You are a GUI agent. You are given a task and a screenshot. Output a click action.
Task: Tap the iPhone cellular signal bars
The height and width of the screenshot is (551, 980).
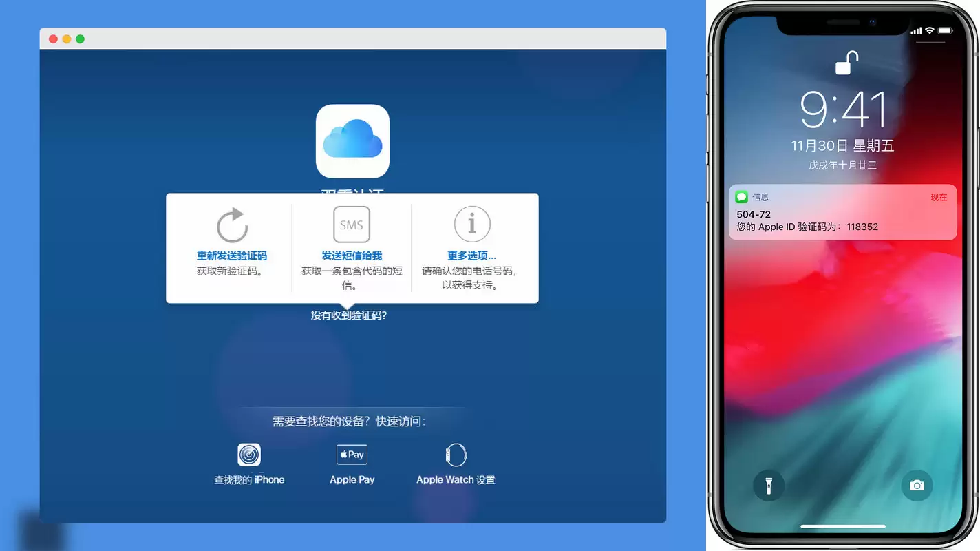916,31
